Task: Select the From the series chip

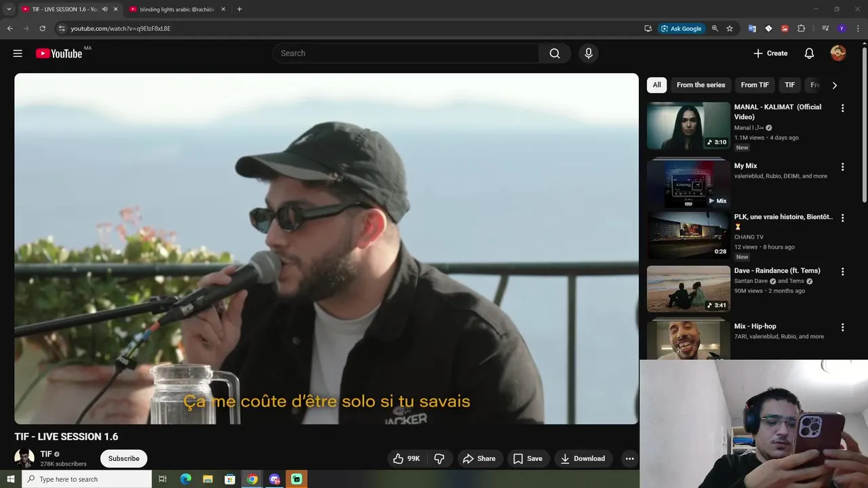Action: click(x=701, y=85)
